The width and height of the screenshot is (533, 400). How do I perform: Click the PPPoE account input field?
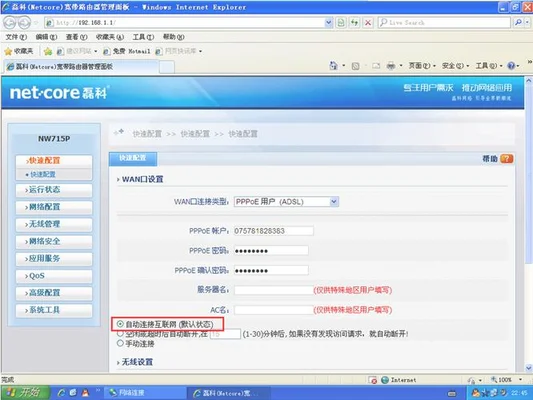coord(274,231)
